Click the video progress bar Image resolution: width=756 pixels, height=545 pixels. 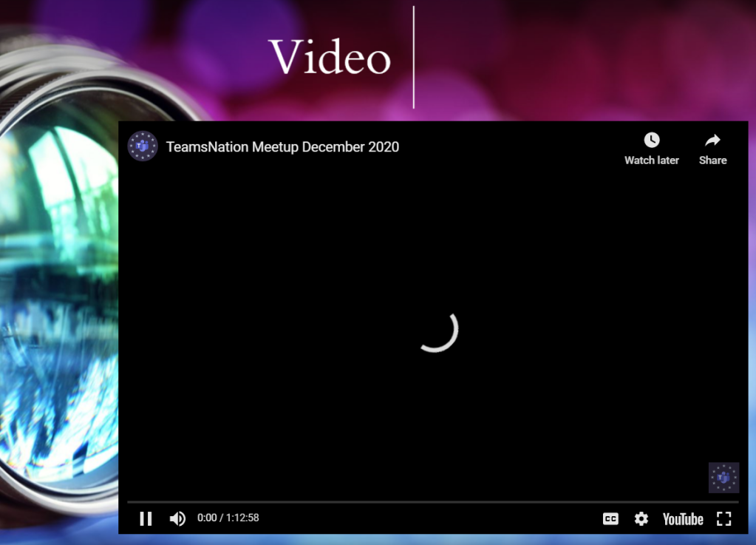pos(432,502)
